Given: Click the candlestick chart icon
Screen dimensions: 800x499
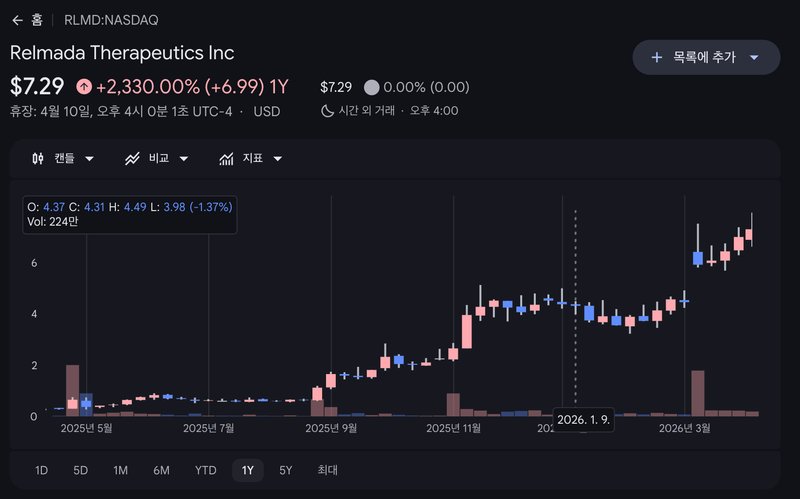Looking at the screenshot, I should click(x=39, y=158).
